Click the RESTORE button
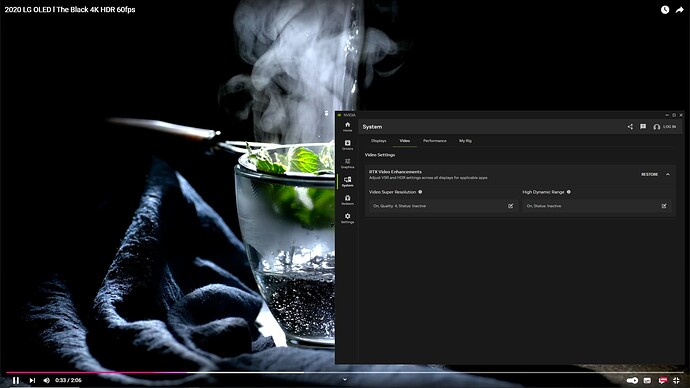The image size is (690, 388). tap(649, 175)
